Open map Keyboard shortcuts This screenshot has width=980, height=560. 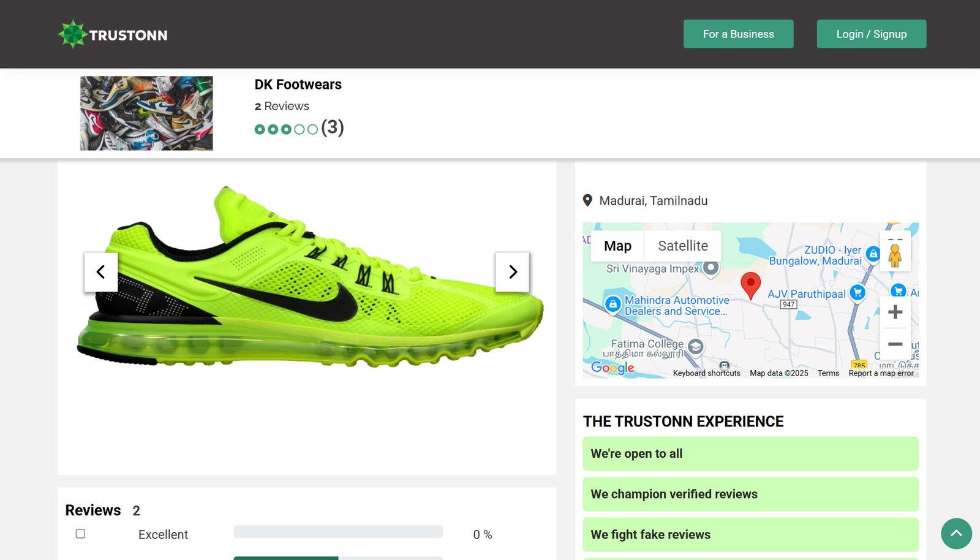pyautogui.click(x=706, y=373)
